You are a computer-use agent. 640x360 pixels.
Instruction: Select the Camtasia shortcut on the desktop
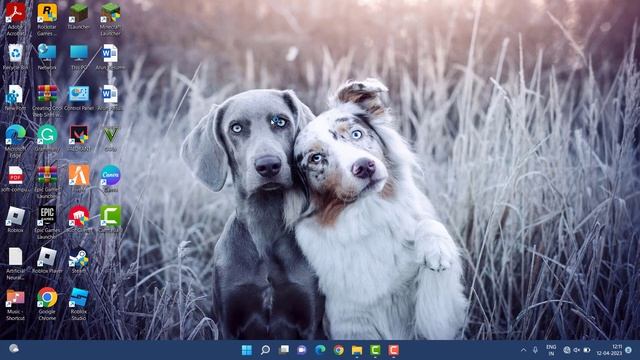110,219
